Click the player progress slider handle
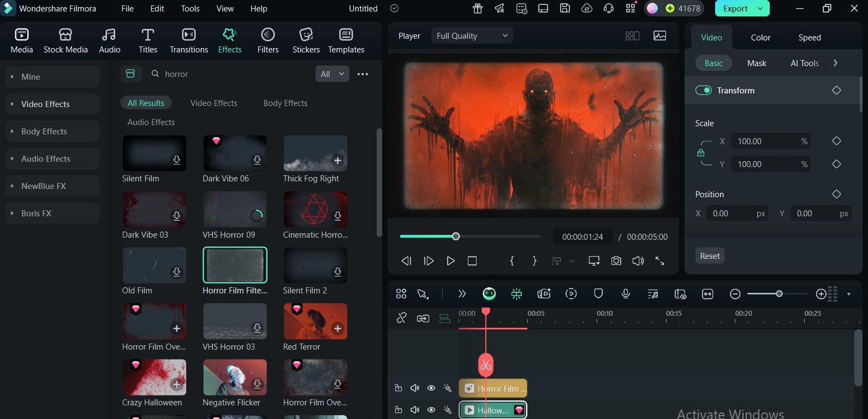 (x=456, y=236)
